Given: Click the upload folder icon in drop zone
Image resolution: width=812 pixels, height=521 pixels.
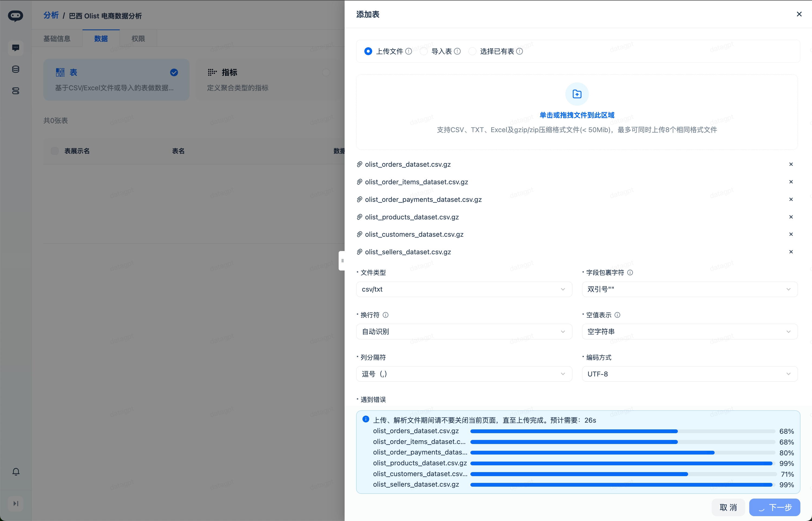Looking at the screenshot, I should pyautogui.click(x=577, y=94).
